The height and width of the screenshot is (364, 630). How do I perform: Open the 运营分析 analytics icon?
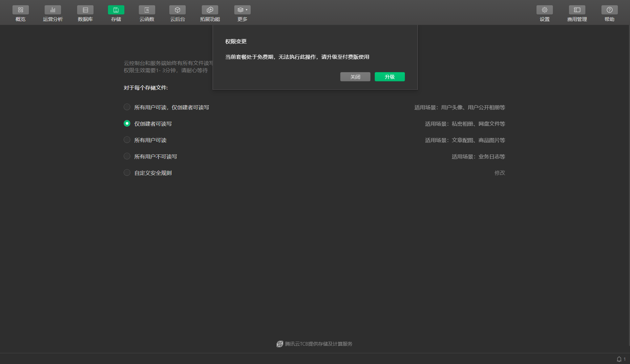pyautogui.click(x=52, y=10)
